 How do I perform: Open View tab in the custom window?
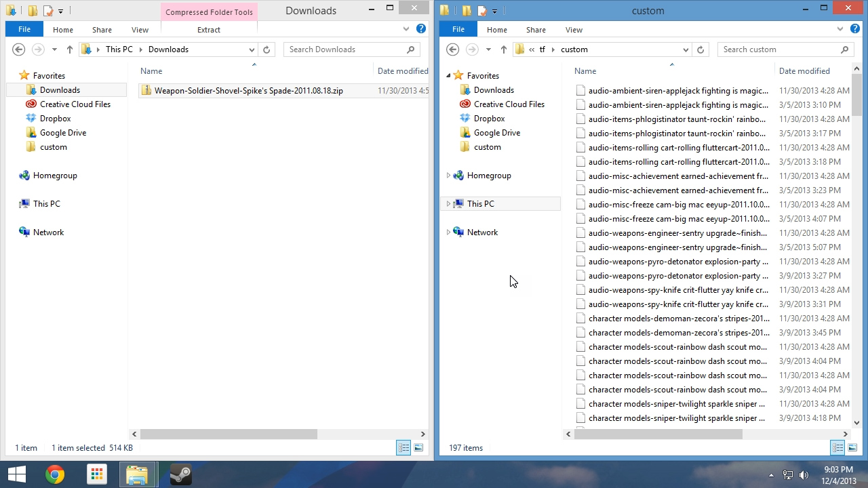tap(574, 29)
